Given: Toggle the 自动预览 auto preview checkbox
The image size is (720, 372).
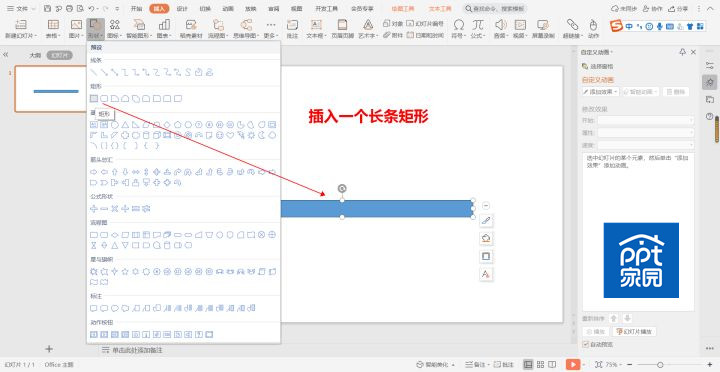Looking at the screenshot, I should click(585, 344).
